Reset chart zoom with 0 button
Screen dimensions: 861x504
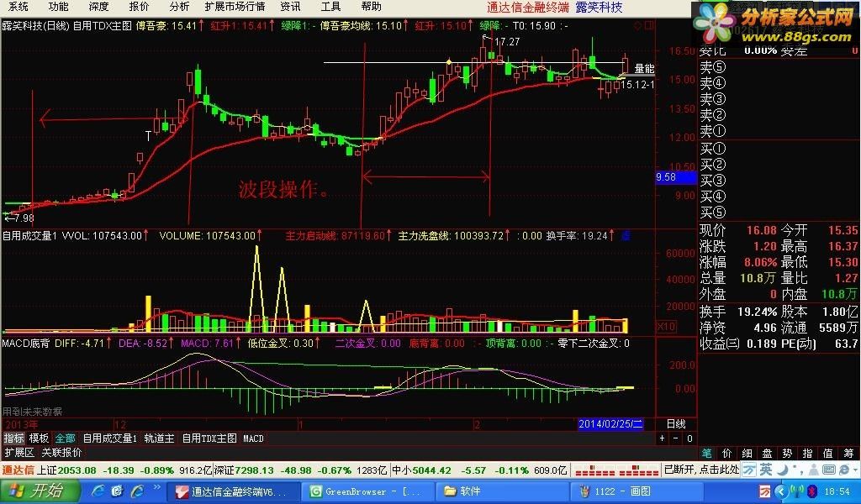coord(689,438)
